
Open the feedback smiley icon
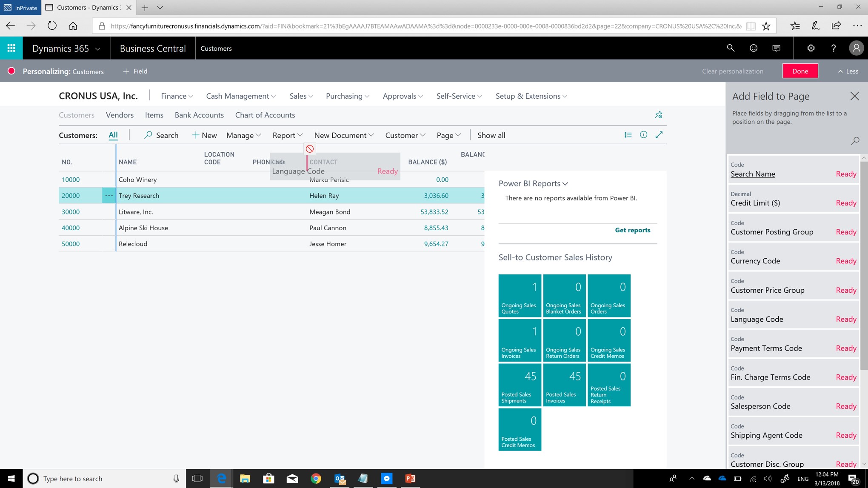[x=754, y=48]
